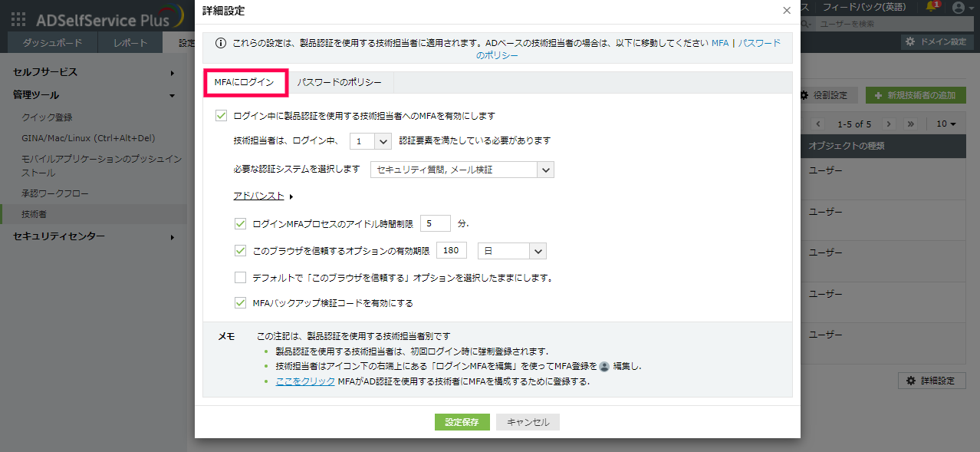Open the search type dropdown beside user search
This screenshot has width=980, height=452.
807,24
